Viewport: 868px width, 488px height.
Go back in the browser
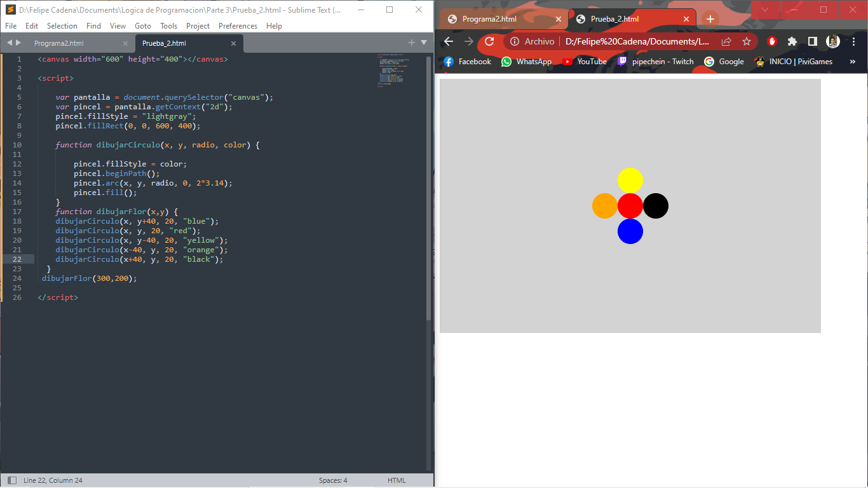click(449, 41)
